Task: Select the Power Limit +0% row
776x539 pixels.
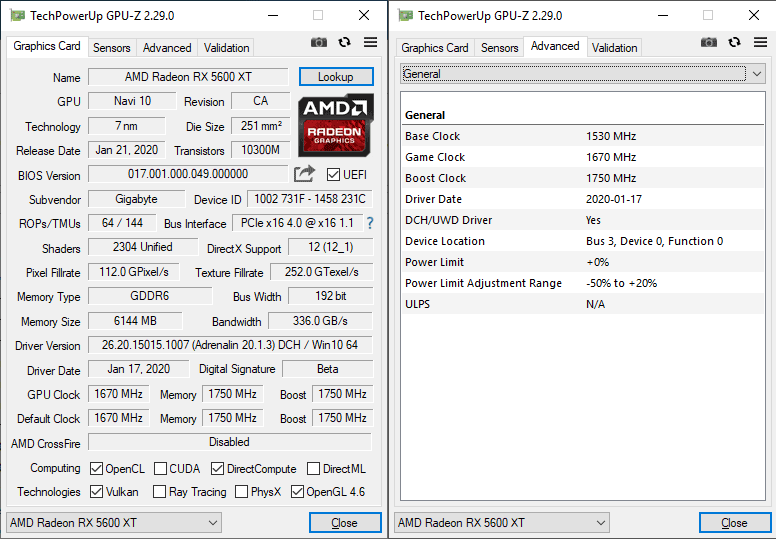Action: pos(582,262)
